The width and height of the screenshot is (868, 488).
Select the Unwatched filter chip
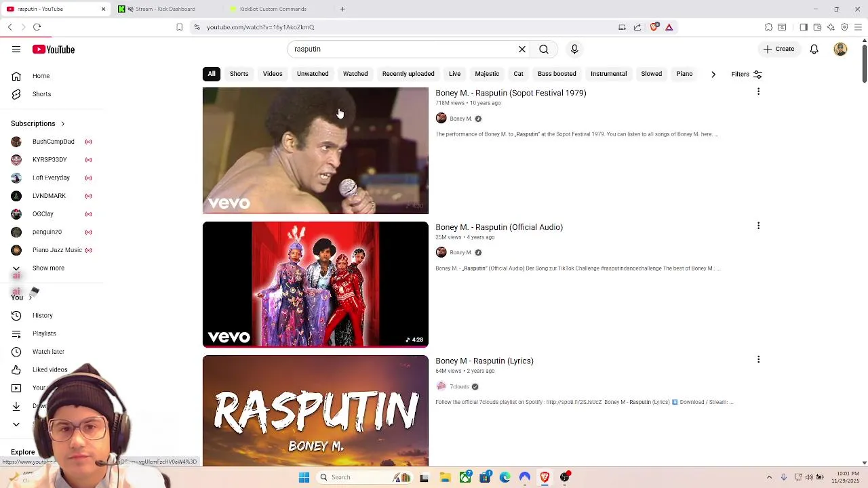pyautogui.click(x=313, y=74)
